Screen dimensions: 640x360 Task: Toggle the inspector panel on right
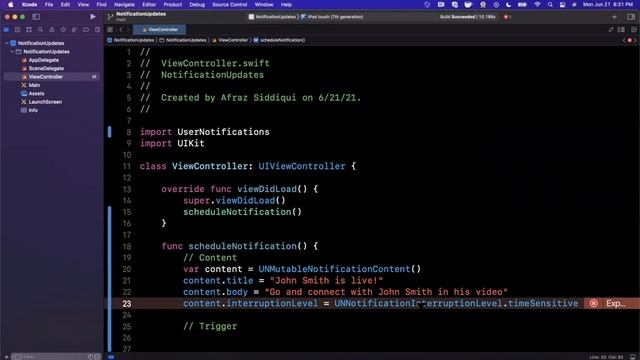tap(631, 17)
